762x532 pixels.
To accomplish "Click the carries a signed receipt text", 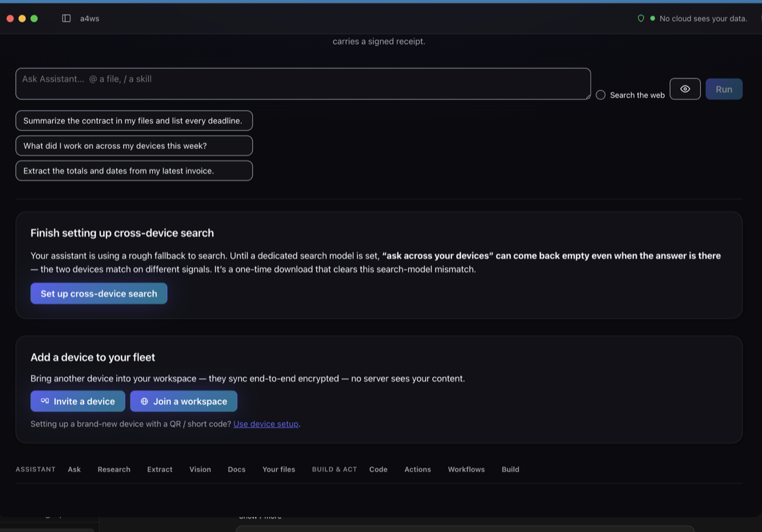I will click(379, 41).
